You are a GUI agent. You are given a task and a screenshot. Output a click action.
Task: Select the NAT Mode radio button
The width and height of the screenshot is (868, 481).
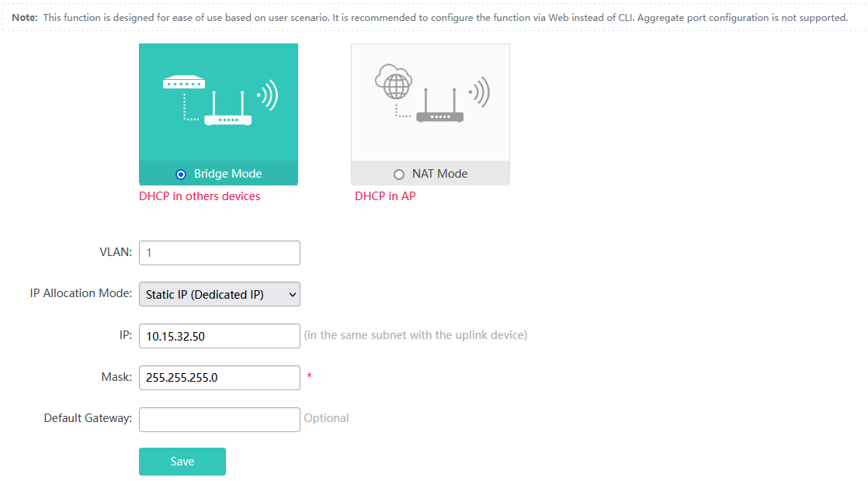pos(398,175)
